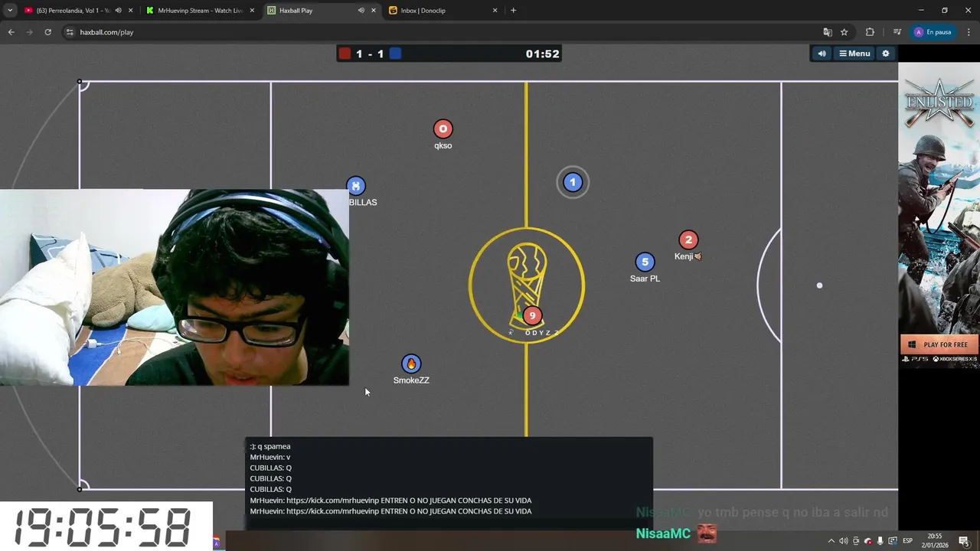
Task: Bookmark this page with star icon
Action: click(844, 32)
